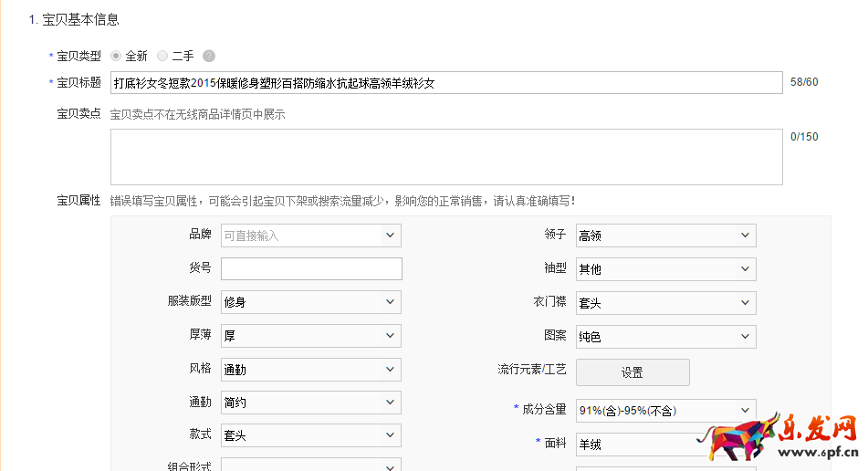Open the 品牌 brand dropdown
Image resolution: width=868 pixels, height=471 pixels.
(310, 235)
